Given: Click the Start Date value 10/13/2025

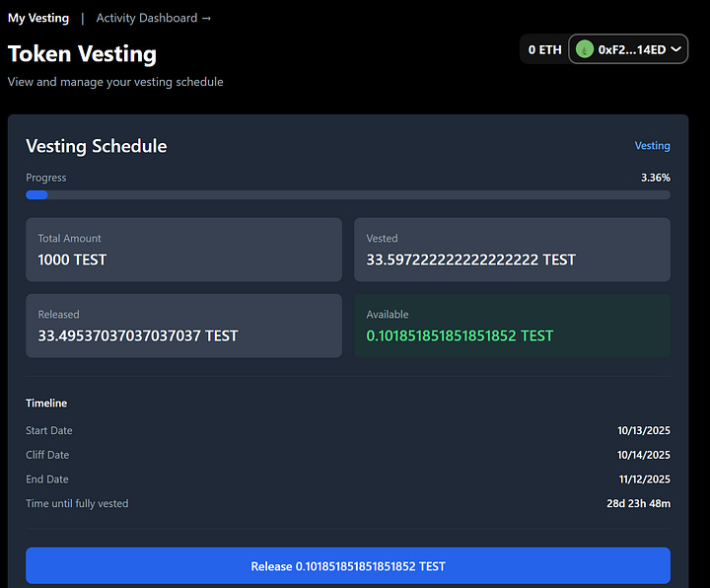Looking at the screenshot, I should pyautogui.click(x=643, y=430).
